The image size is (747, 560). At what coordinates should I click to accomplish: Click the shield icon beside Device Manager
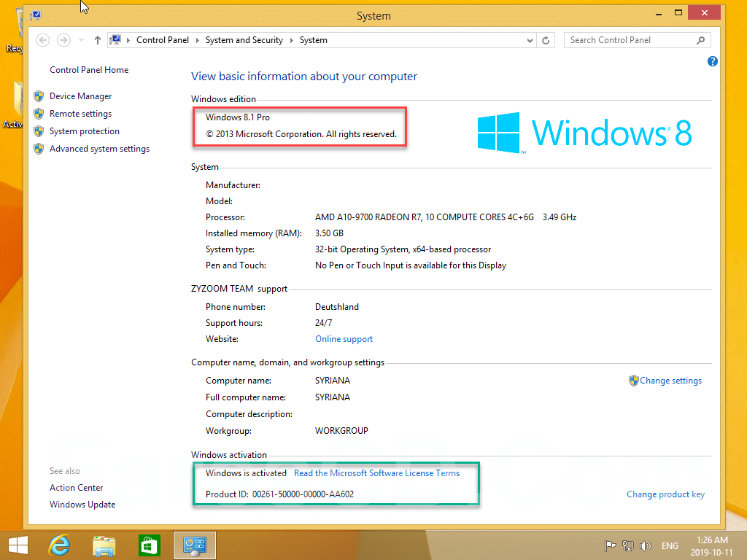(x=39, y=96)
